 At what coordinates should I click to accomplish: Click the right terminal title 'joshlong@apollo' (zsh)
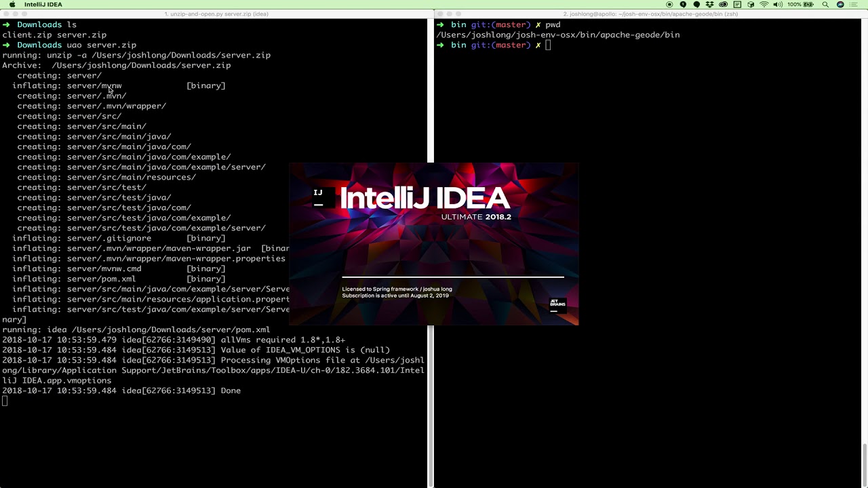coord(650,14)
